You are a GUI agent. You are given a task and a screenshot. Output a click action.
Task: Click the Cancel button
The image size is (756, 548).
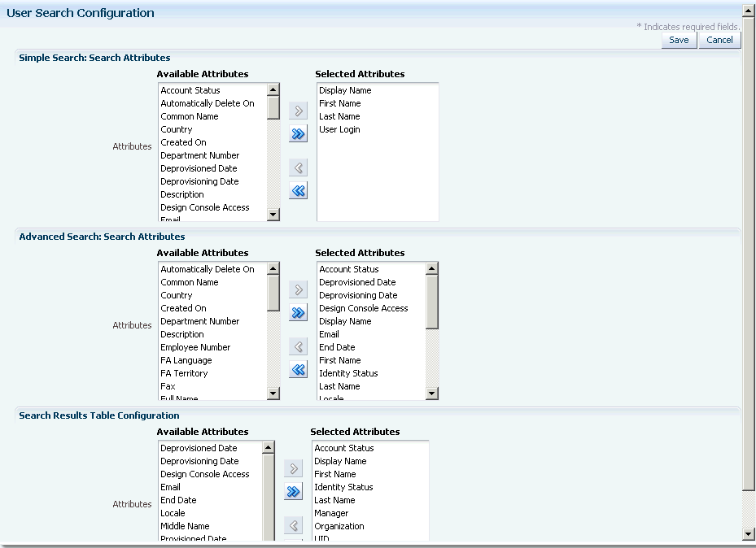[719, 39]
